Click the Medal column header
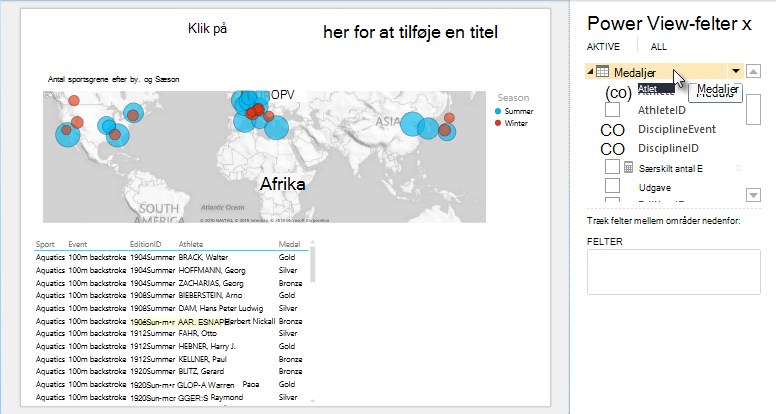776x414 pixels. [x=289, y=244]
